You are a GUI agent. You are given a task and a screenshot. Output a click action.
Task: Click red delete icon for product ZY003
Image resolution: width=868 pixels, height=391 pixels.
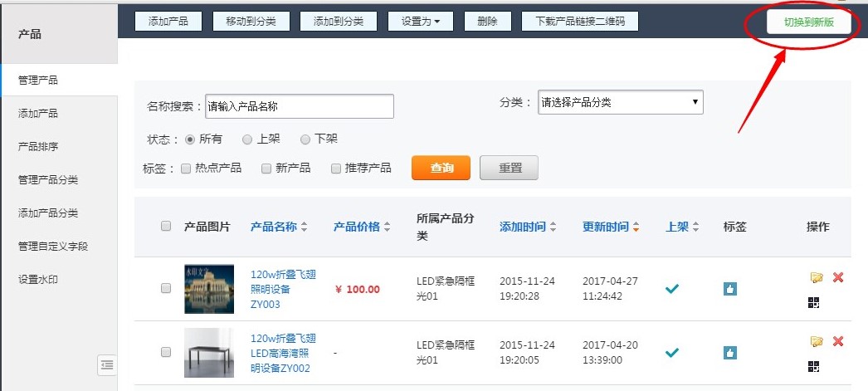(x=838, y=277)
